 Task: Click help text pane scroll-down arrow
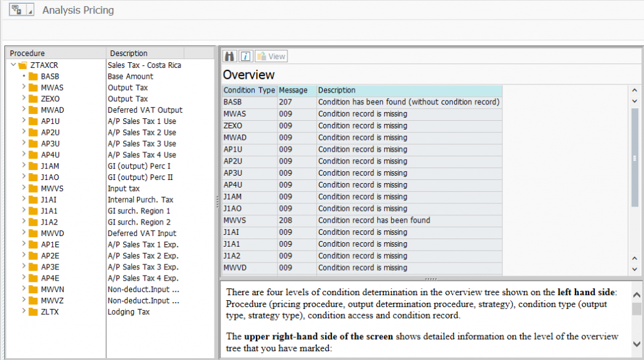(636, 344)
